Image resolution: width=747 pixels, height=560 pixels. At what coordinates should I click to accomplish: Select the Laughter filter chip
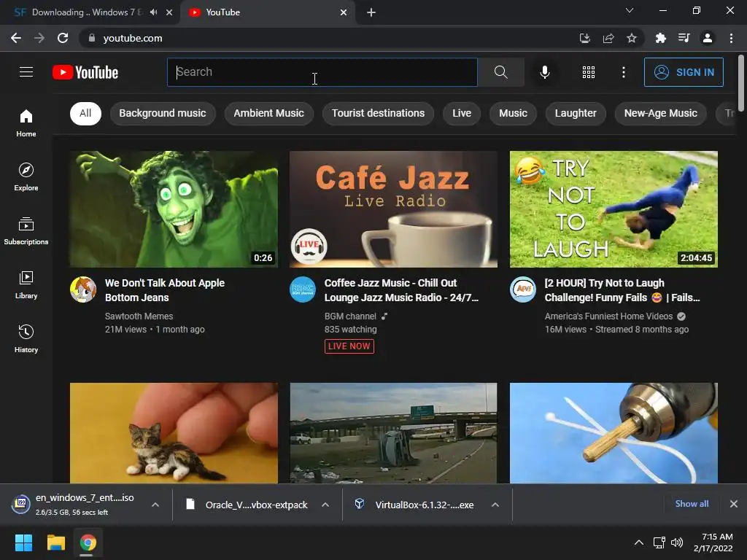576,113
